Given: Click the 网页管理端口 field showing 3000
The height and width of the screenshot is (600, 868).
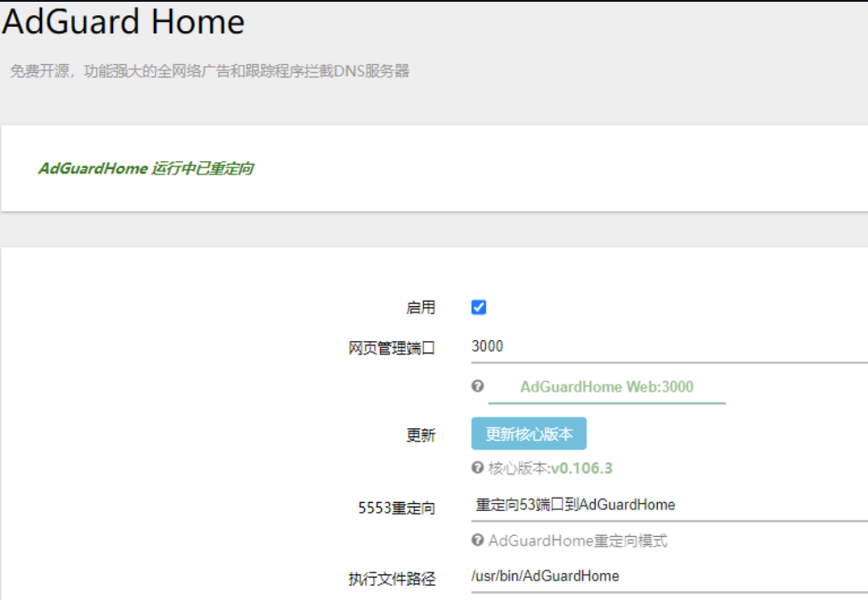Looking at the screenshot, I should [669, 347].
